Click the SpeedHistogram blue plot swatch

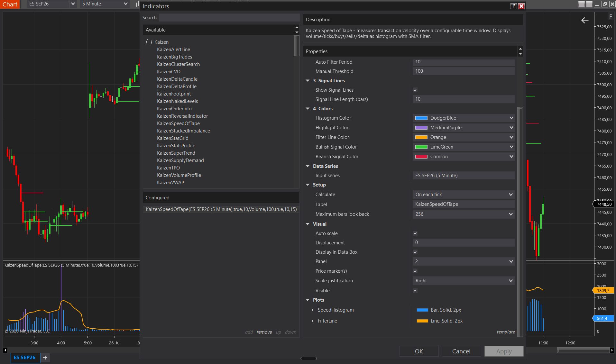pos(422,310)
